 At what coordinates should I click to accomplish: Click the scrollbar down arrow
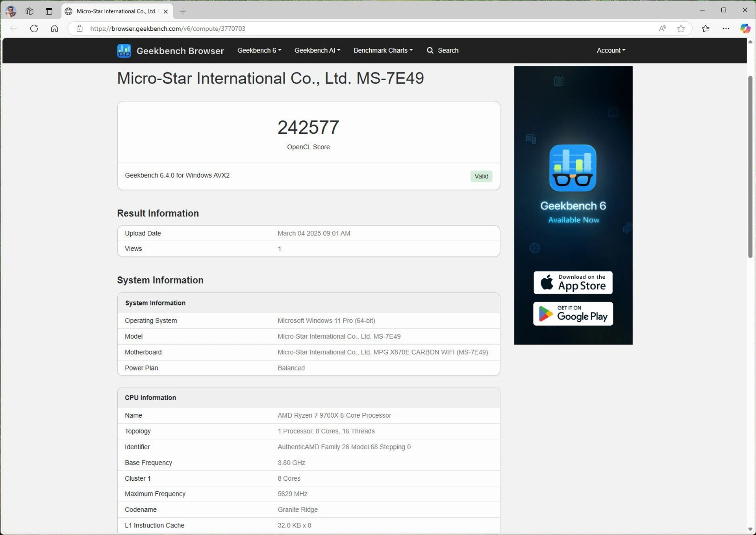750,529
